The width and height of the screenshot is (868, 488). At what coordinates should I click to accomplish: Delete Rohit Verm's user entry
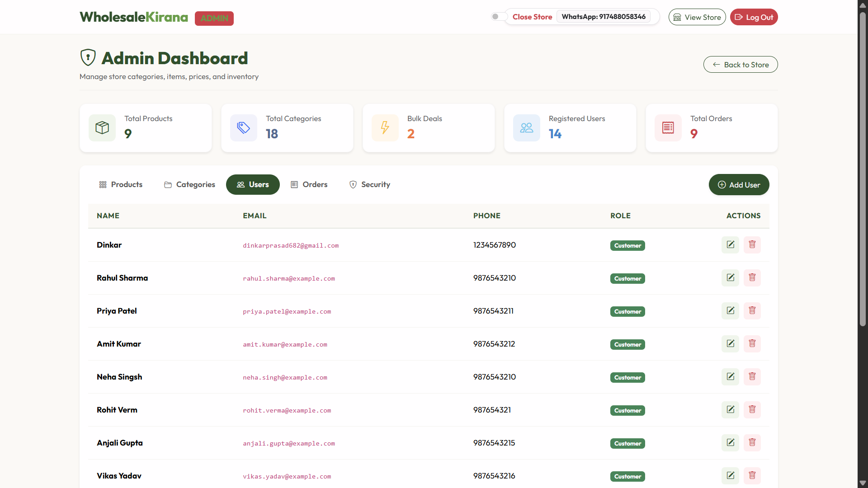pyautogui.click(x=752, y=410)
